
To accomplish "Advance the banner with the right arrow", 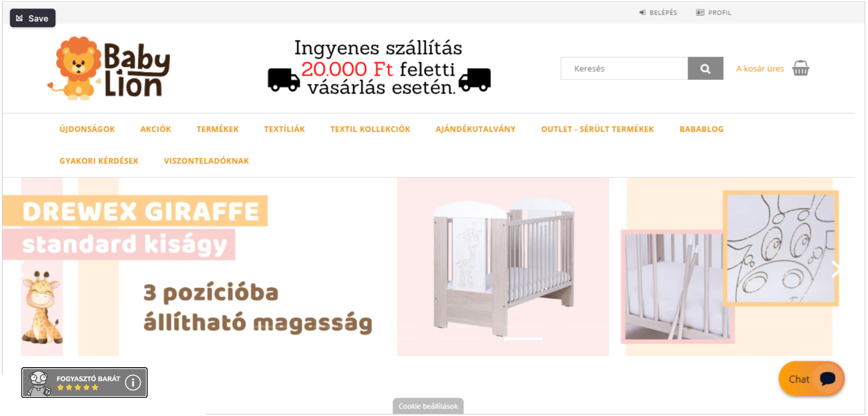I will click(835, 269).
